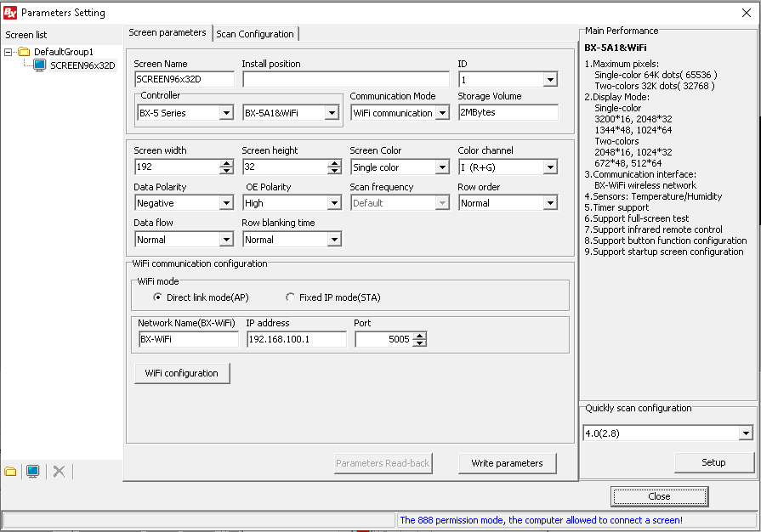The image size is (761, 532).
Task: Decrease Port value with down arrow
Action: (420, 342)
